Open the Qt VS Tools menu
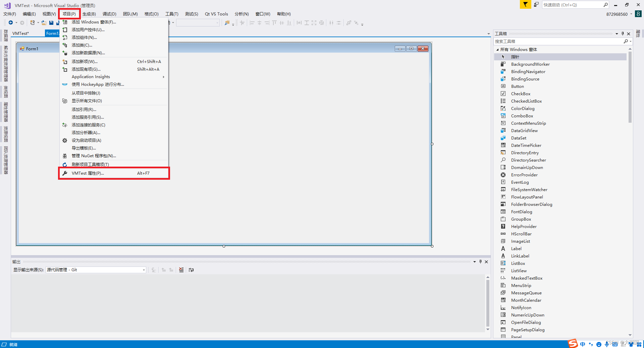The image size is (644, 348). point(216,14)
